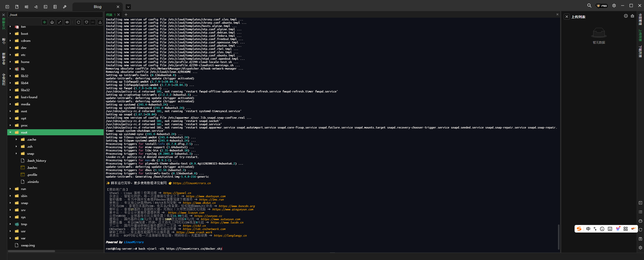Go to home directory via house icon
The image size is (644, 260).
[52, 22]
